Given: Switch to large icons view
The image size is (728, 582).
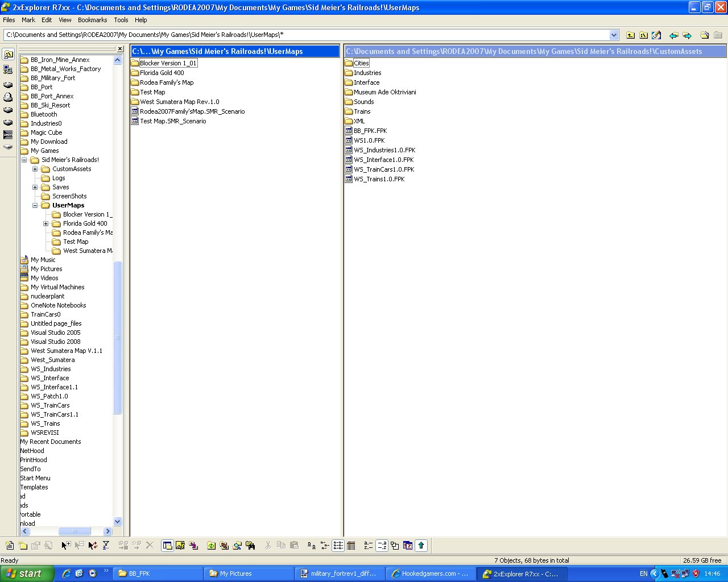Looking at the screenshot, I should [312, 546].
